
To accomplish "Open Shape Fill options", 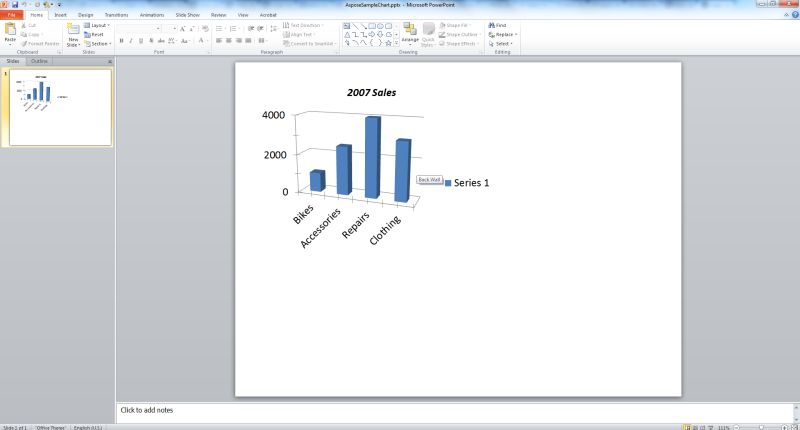I will point(455,25).
